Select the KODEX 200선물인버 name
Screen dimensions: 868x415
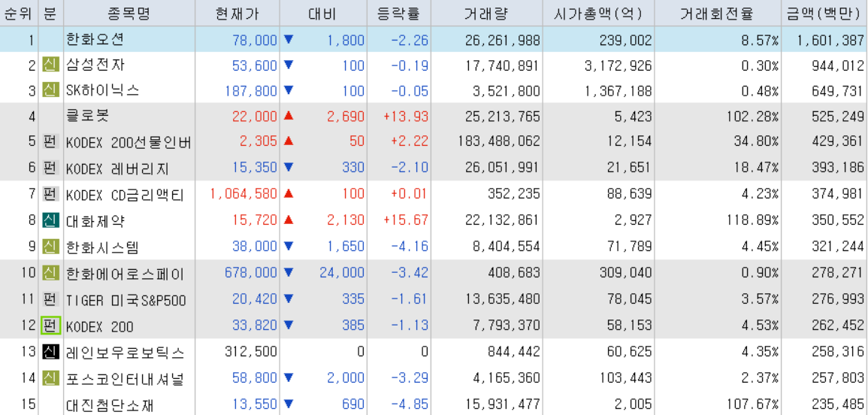click(x=129, y=142)
